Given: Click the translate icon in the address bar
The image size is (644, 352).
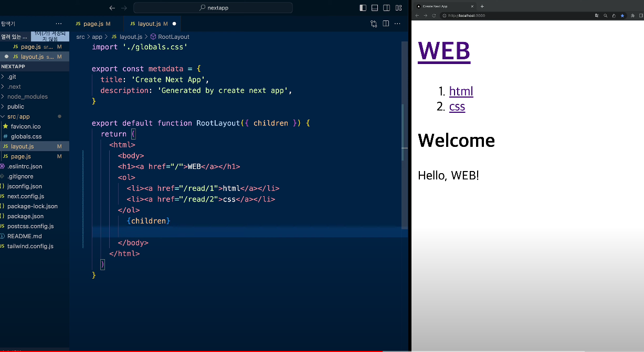Looking at the screenshot, I should [597, 16].
